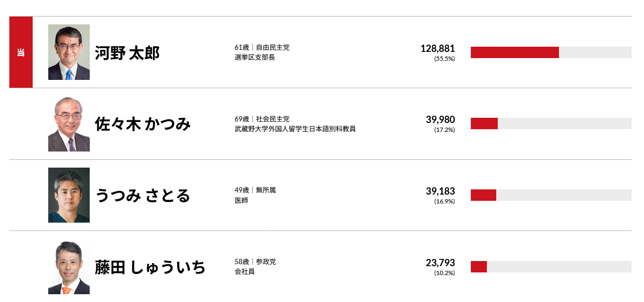Click the 39,183 vote count

coord(440,191)
